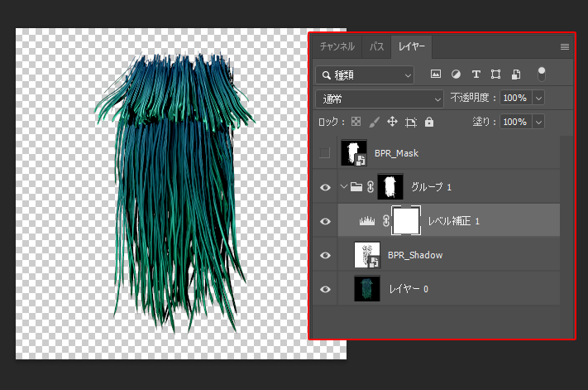
Task: Turn off the layer filter toggle switch
Action: [543, 74]
